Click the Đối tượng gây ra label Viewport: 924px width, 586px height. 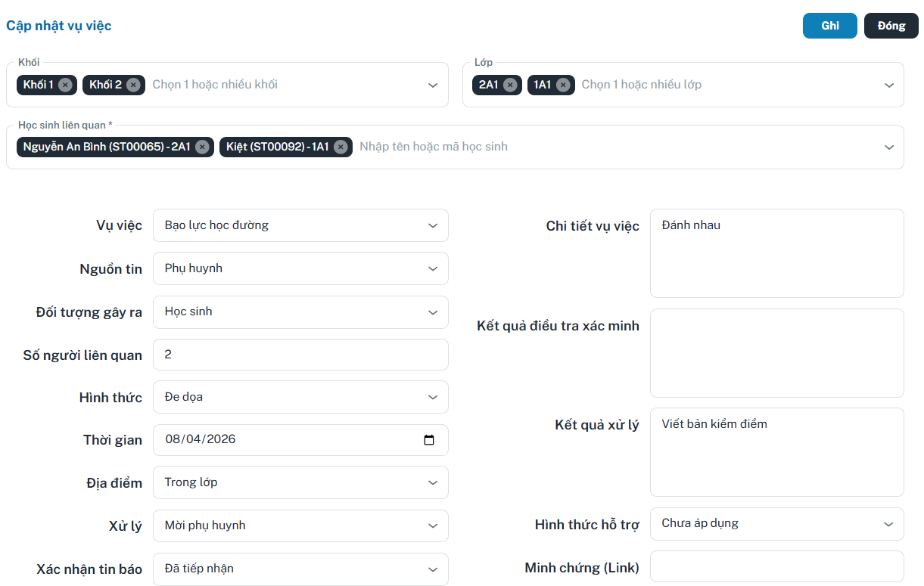point(89,312)
